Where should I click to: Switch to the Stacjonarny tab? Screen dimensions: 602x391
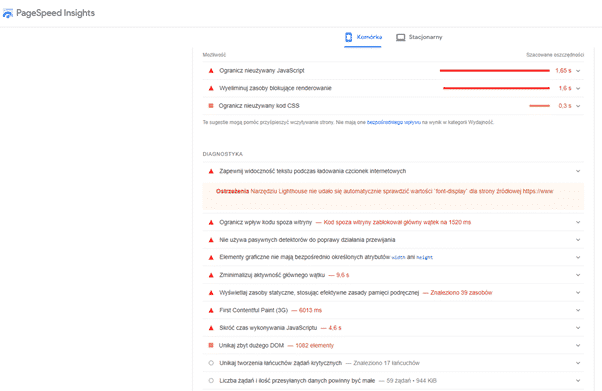pyautogui.click(x=419, y=37)
